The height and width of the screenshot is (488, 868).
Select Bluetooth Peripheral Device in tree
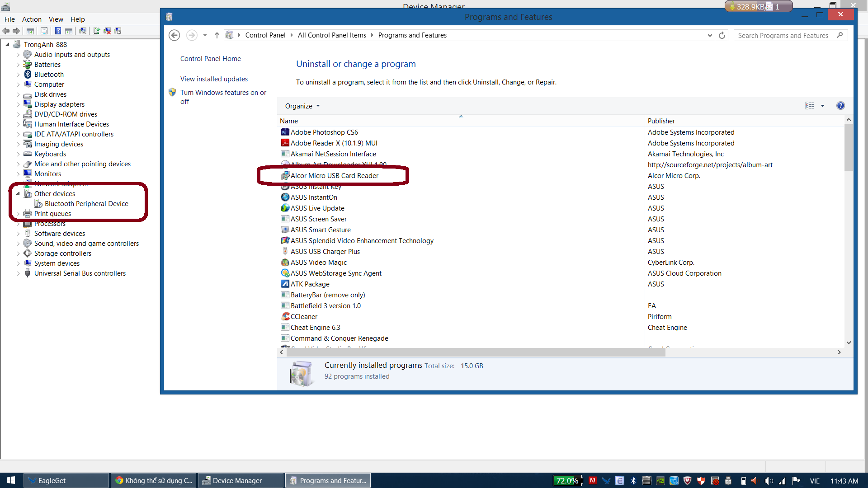pyautogui.click(x=86, y=204)
